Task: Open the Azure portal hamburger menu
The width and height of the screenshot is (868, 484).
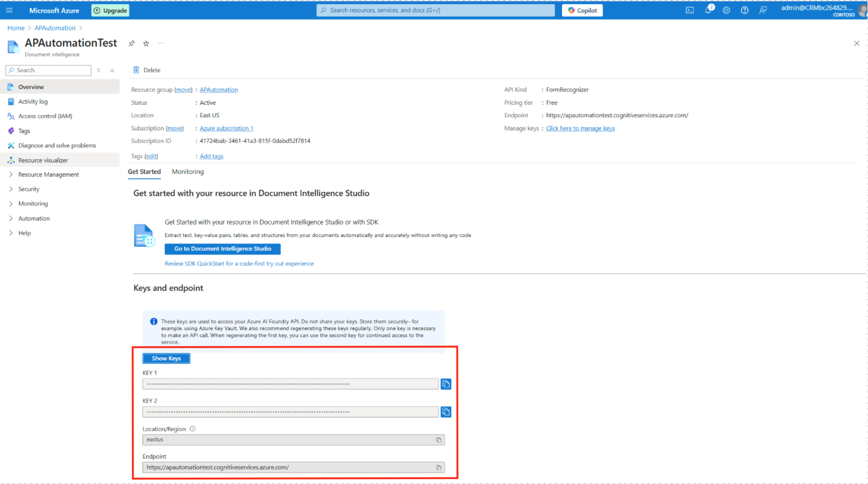Action: pos(9,10)
